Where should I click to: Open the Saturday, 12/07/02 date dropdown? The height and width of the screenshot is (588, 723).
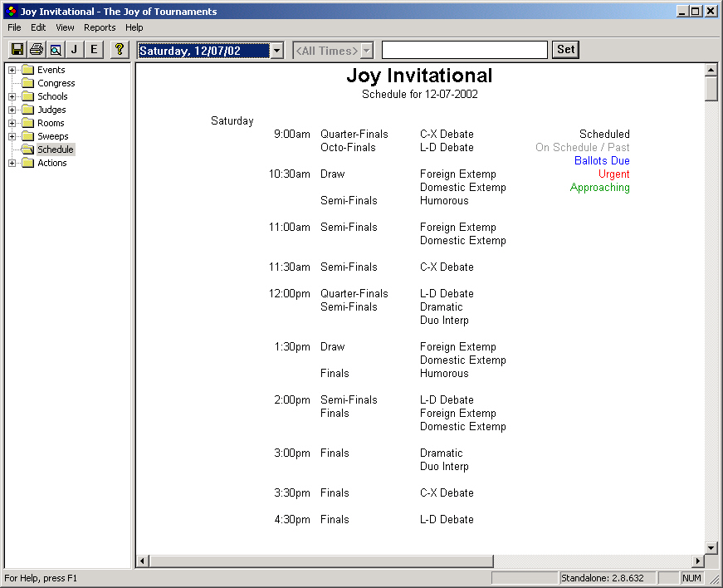[276, 50]
